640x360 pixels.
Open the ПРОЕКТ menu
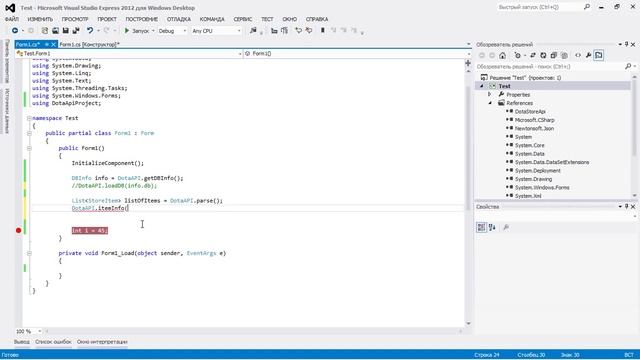tap(107, 19)
